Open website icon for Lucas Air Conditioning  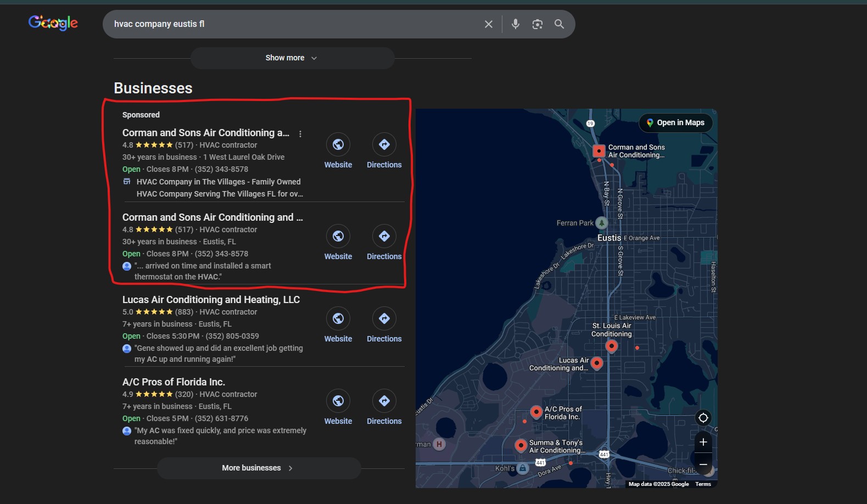click(338, 318)
